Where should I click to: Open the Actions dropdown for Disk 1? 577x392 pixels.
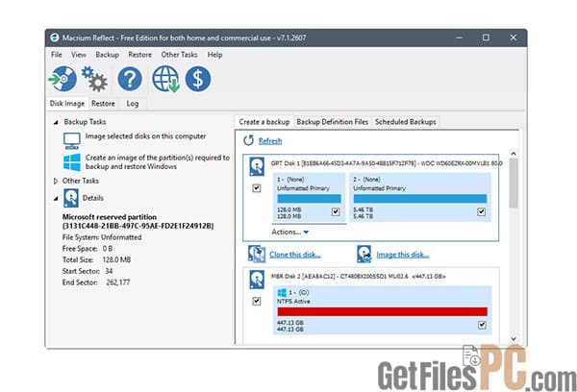pyautogui.click(x=290, y=233)
